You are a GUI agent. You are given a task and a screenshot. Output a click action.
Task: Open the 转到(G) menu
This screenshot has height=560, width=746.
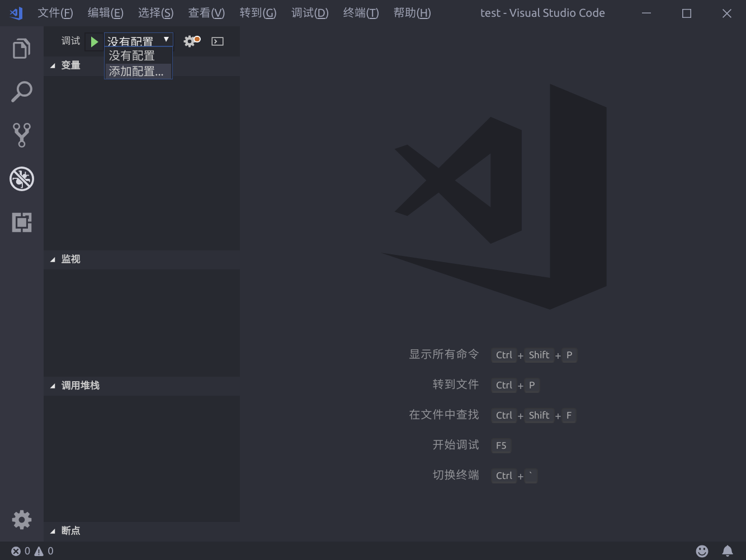[x=258, y=13]
